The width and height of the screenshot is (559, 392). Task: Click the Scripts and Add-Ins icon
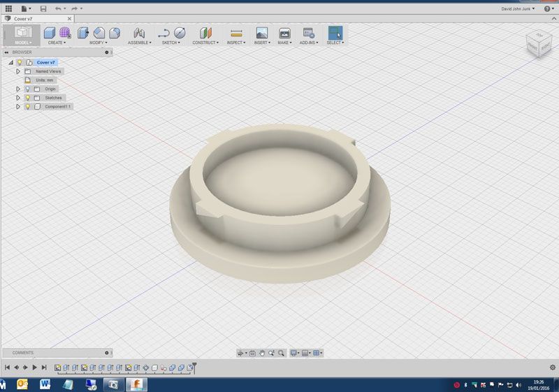point(309,33)
